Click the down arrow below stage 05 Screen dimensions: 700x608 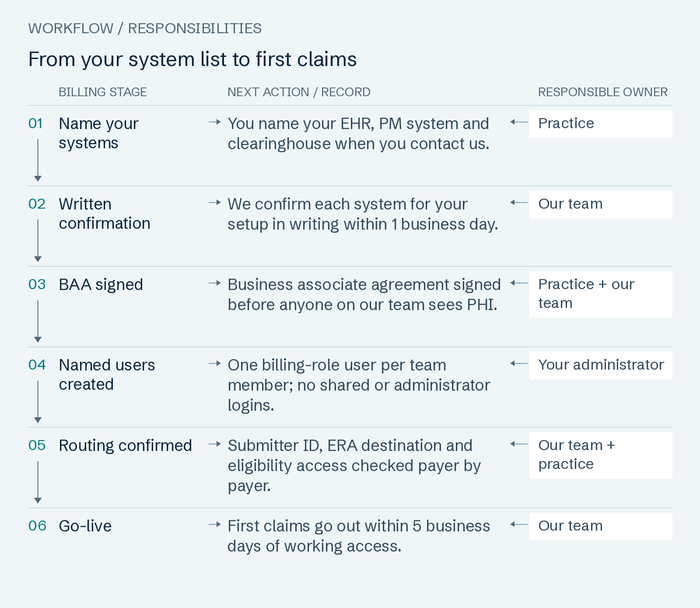[38, 482]
